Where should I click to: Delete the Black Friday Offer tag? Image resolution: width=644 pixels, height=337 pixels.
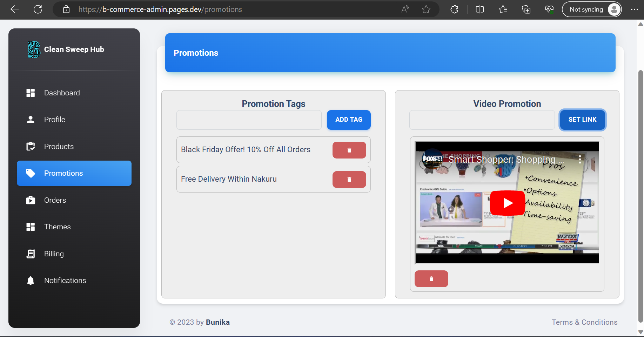[x=349, y=150]
